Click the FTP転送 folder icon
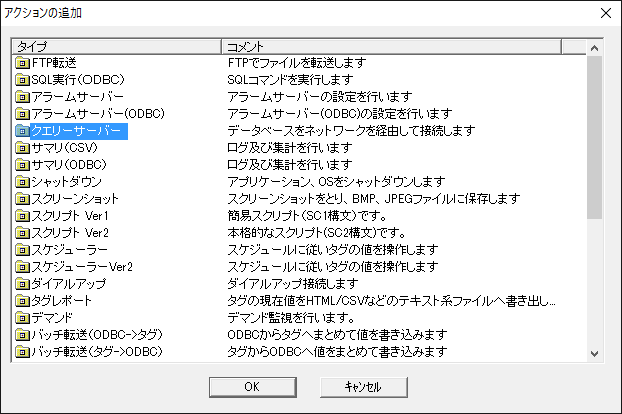The height and width of the screenshot is (414, 622). 22,63
